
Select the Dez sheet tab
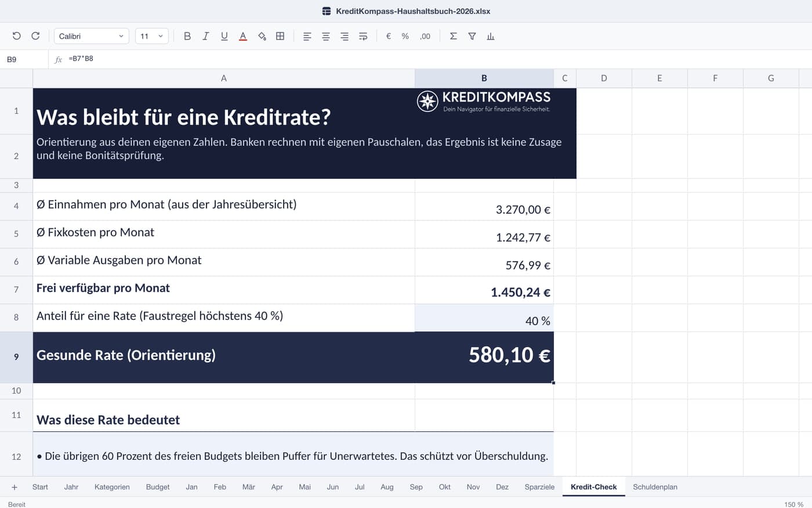tap(502, 487)
